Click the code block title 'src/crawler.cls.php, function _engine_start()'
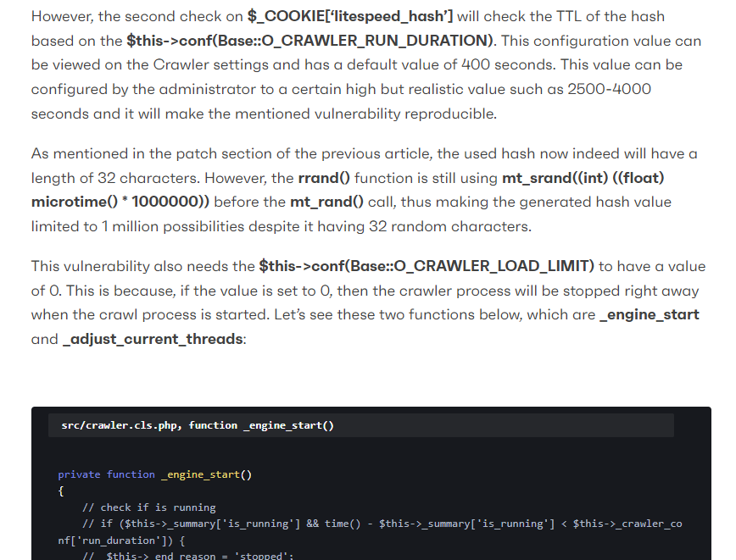This screenshot has height=560, width=736. click(198, 425)
